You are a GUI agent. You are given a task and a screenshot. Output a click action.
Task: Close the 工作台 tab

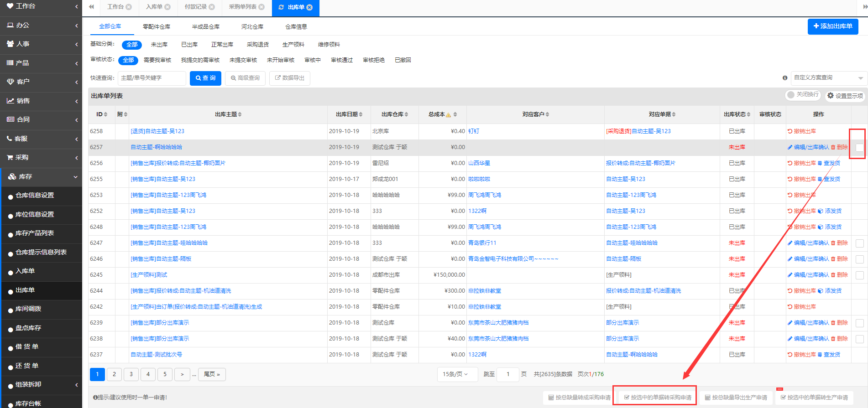[129, 7]
